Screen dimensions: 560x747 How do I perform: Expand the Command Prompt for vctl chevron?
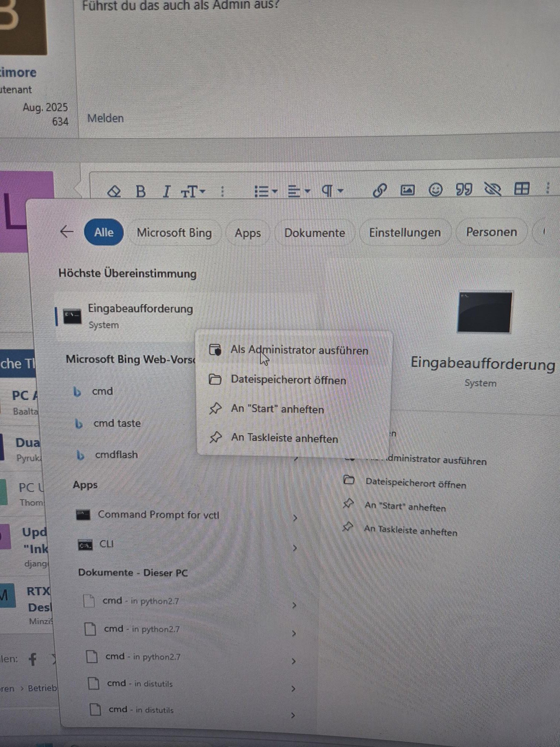[x=295, y=518]
